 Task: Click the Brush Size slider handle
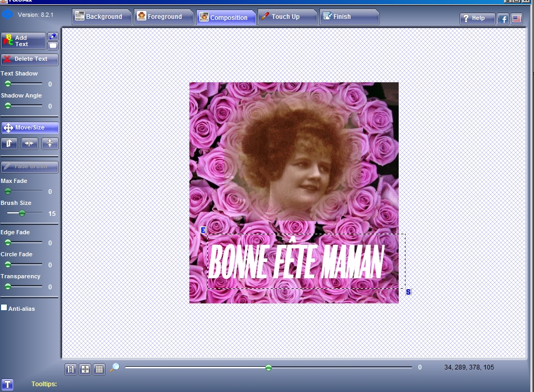click(x=22, y=213)
